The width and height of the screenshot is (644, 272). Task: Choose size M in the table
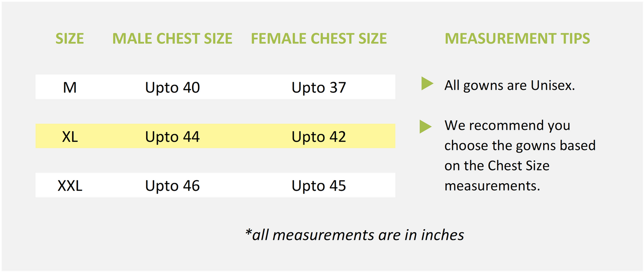[x=70, y=87]
